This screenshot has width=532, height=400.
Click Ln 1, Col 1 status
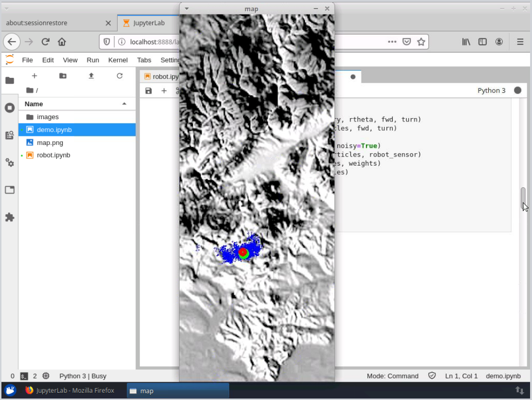pos(461,376)
